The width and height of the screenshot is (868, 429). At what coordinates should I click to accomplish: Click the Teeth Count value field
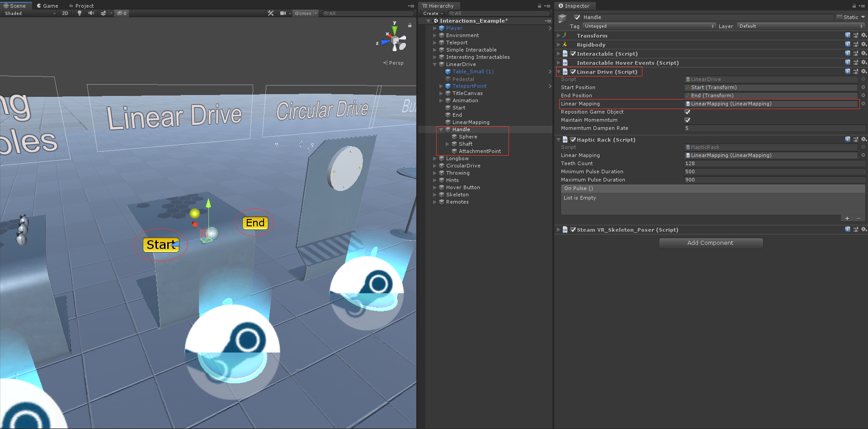(774, 163)
